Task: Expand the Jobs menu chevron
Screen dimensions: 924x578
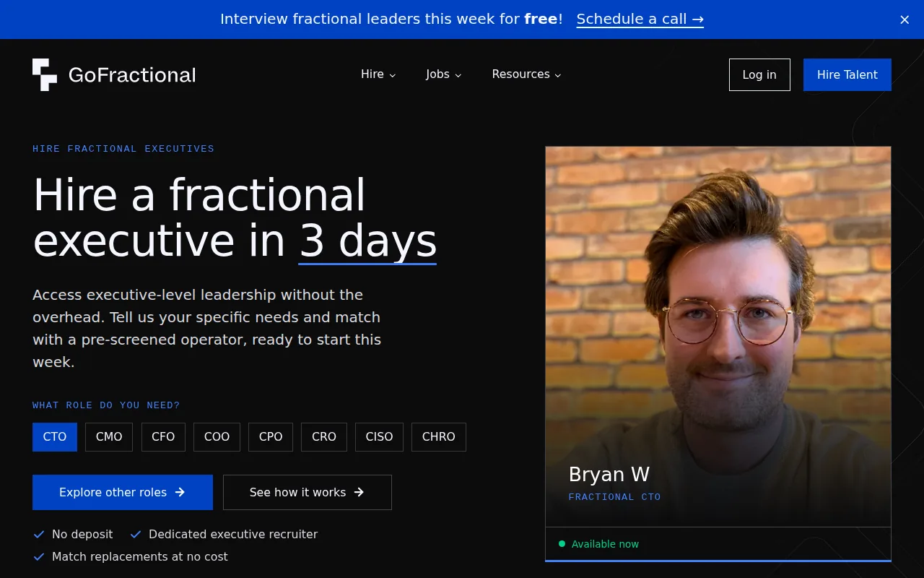Action: [x=458, y=75]
